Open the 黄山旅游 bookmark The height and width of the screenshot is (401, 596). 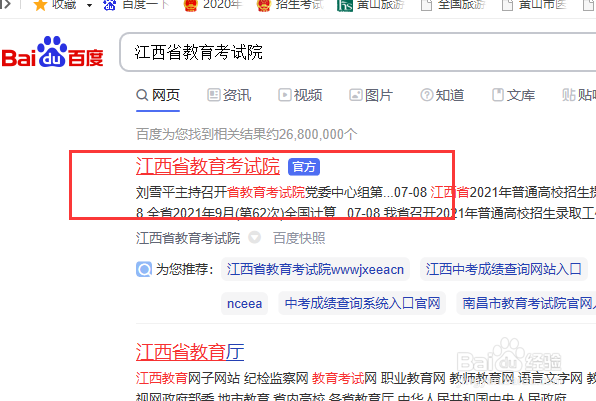point(371,5)
